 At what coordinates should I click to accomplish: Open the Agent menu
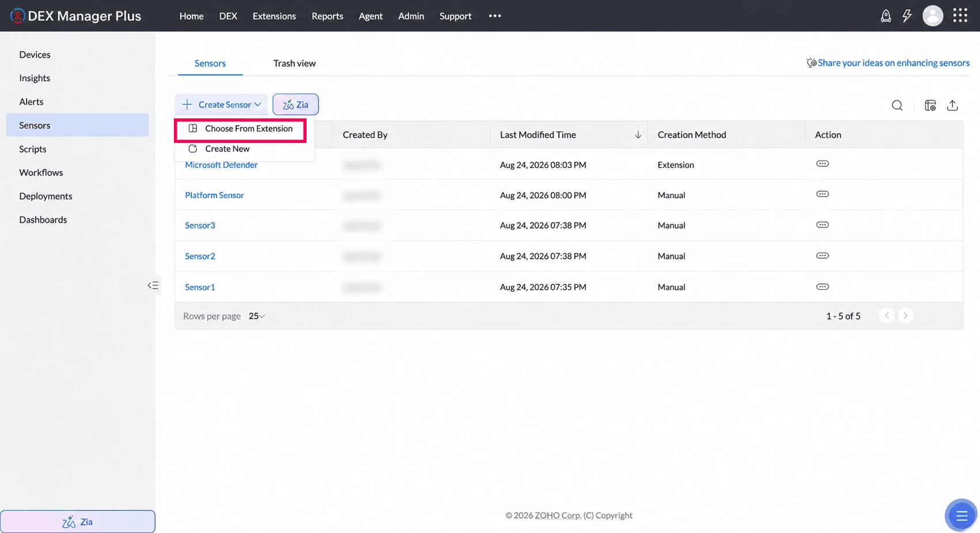click(x=370, y=16)
